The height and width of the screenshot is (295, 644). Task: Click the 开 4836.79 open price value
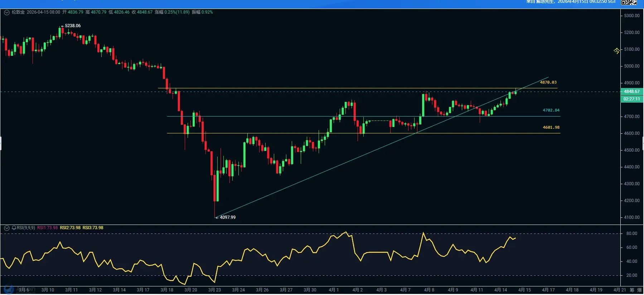pyautogui.click(x=73, y=12)
